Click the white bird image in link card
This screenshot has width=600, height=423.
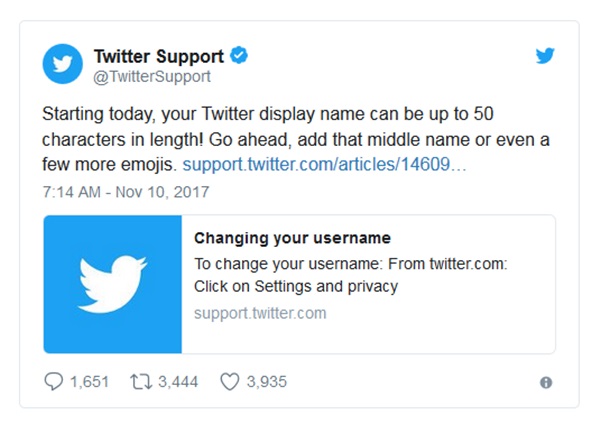click(112, 284)
